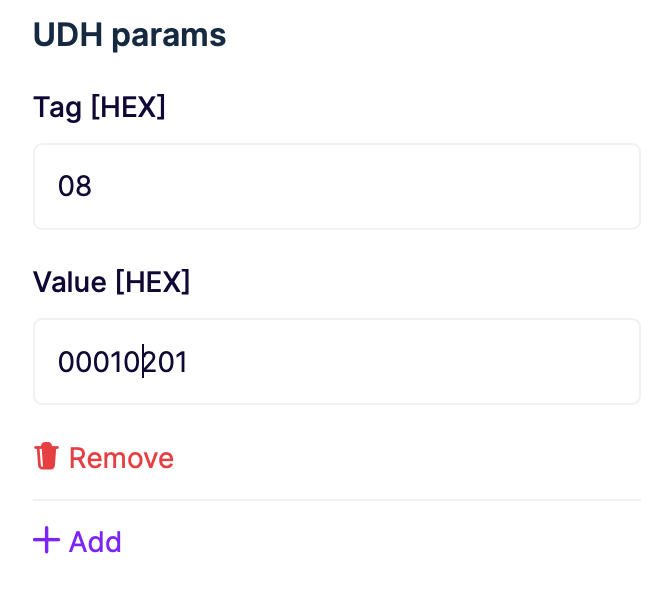Viewport: 670px width, 596px height.
Task: Add another UDH param via plus icon
Action: click(x=46, y=540)
